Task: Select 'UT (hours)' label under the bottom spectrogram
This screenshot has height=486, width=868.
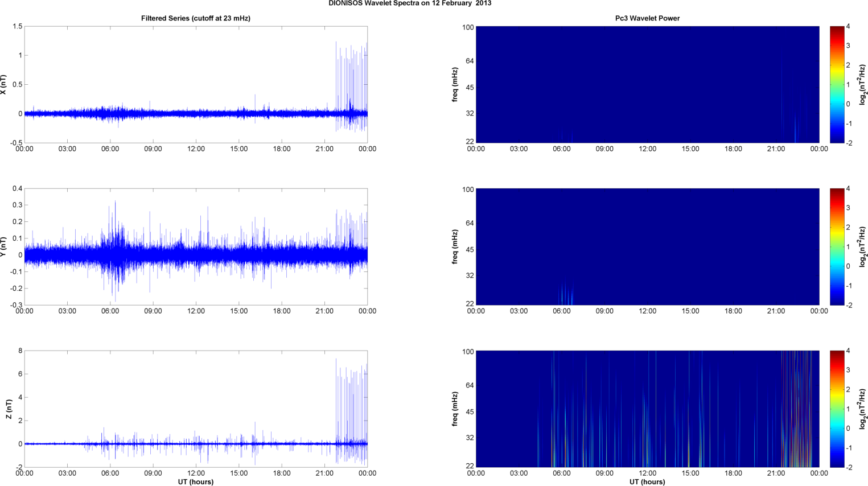Action: 647,481
